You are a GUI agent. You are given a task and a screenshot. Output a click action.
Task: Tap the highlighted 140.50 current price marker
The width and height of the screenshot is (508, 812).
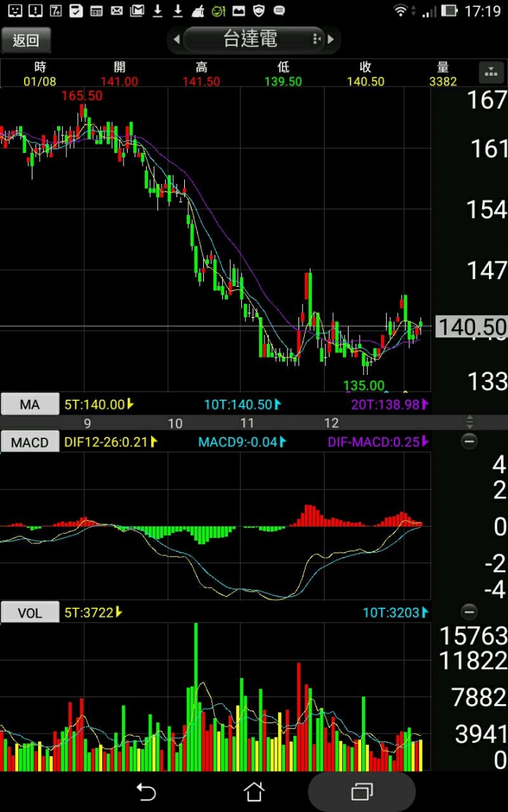[471, 327]
